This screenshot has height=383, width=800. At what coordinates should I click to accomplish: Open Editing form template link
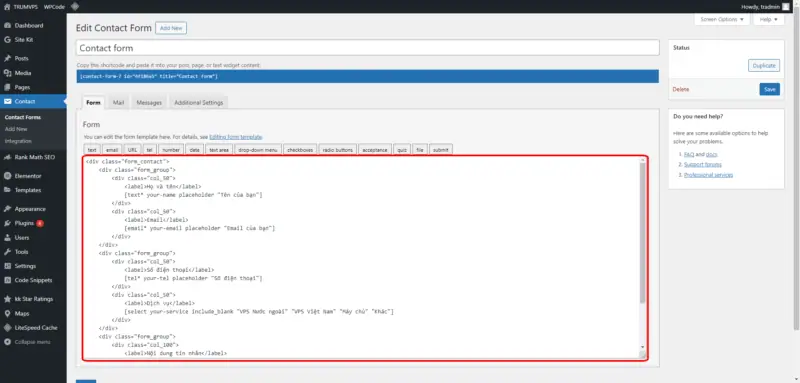236,137
